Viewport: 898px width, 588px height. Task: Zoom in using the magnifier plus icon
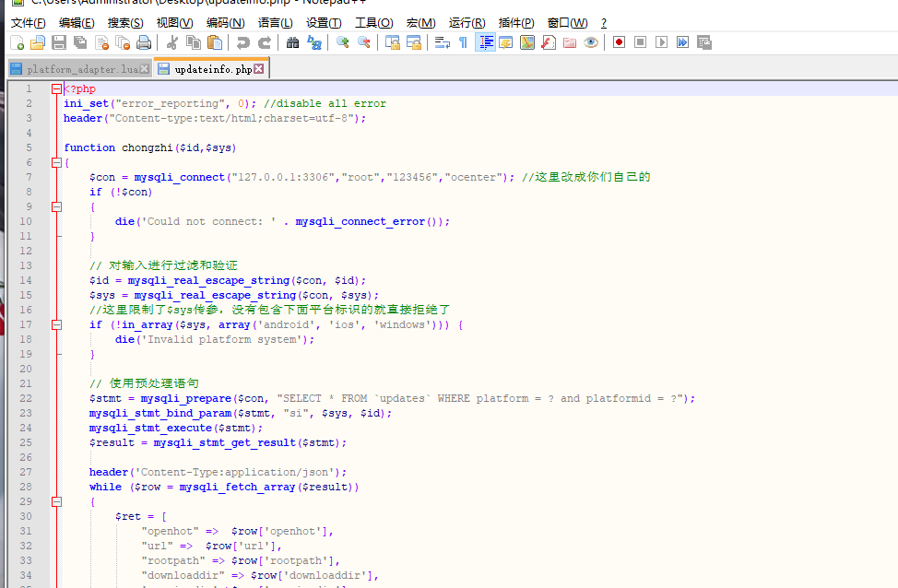(342, 42)
